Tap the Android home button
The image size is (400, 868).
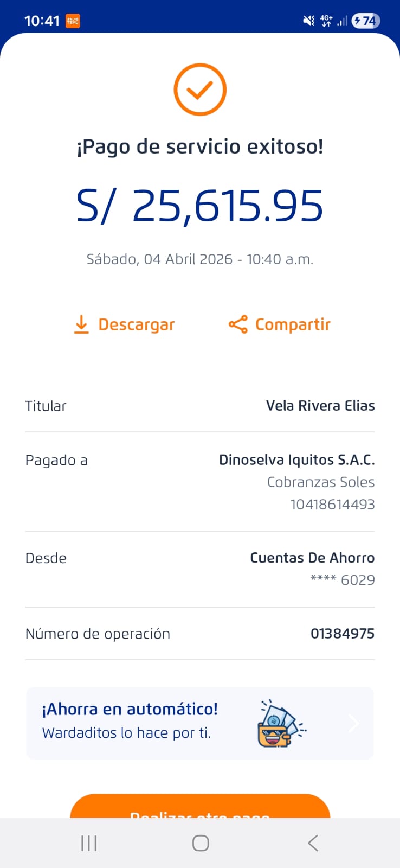click(201, 843)
